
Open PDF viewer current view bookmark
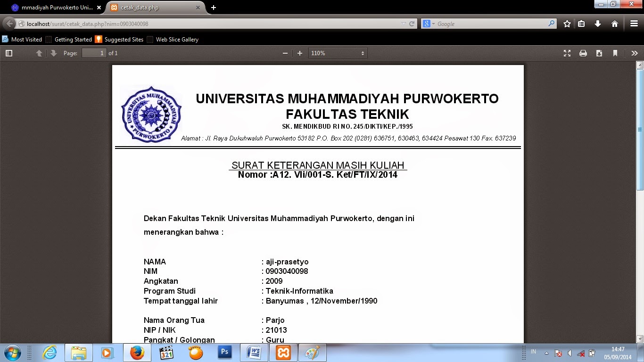click(615, 53)
